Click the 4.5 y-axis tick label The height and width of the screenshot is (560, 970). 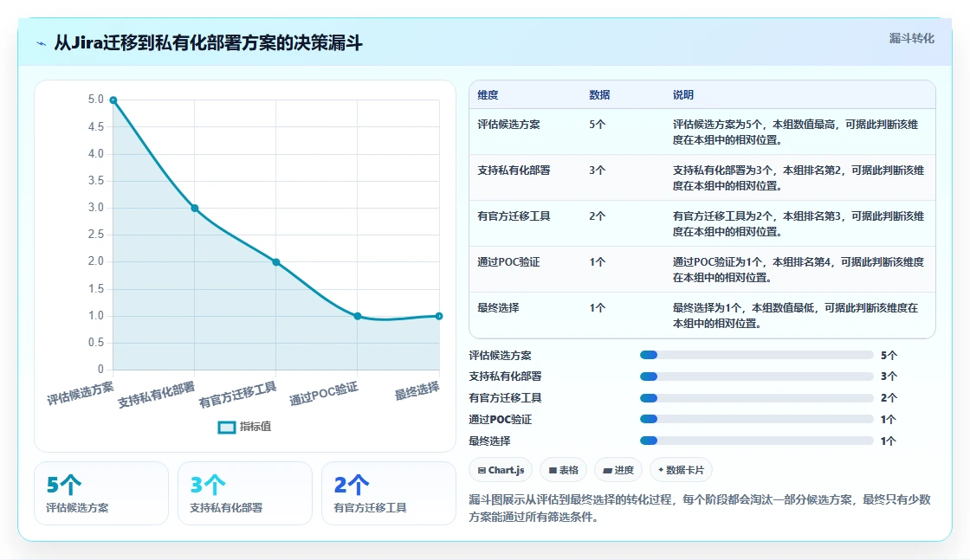click(96, 126)
